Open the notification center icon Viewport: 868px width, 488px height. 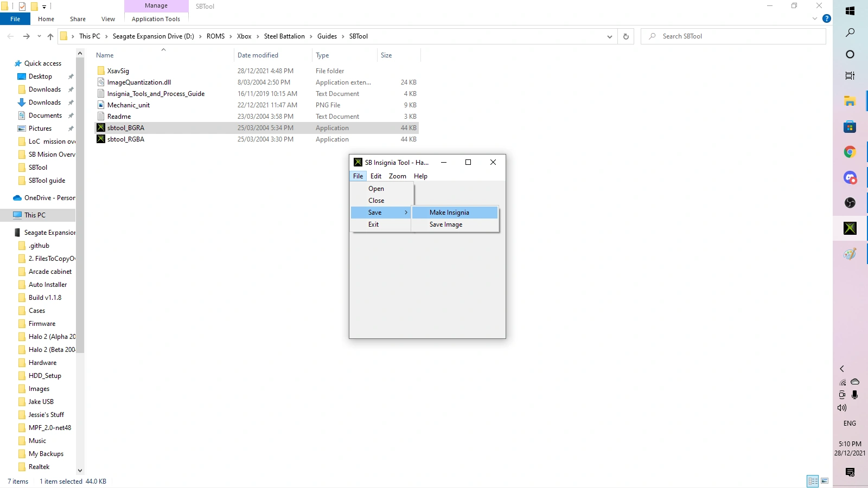pos(850,472)
